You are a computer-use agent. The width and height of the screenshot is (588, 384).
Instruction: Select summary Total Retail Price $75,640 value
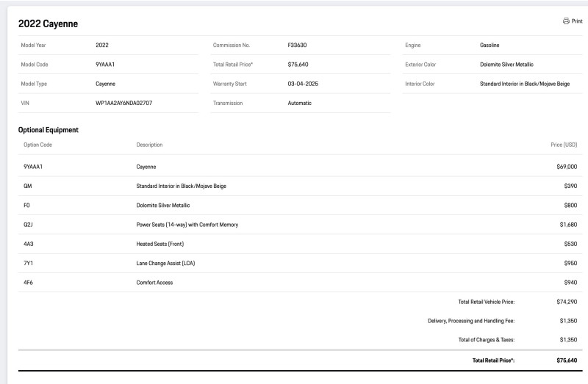point(298,65)
